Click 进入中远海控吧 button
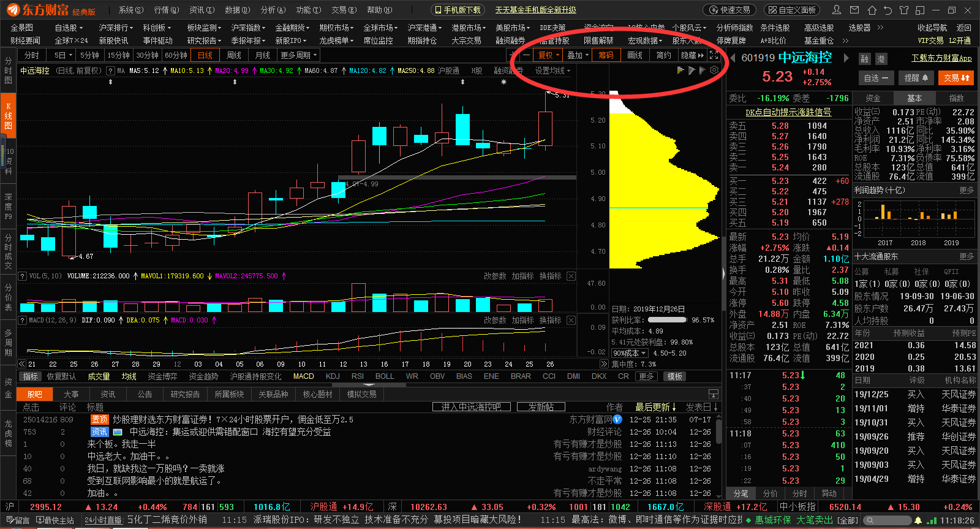 (471, 407)
